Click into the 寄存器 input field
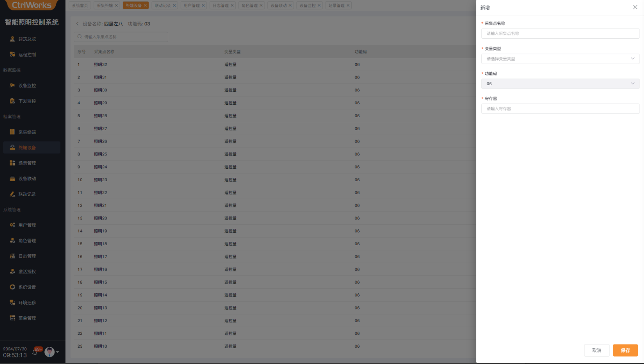This screenshot has height=364, width=644. pyautogui.click(x=560, y=108)
